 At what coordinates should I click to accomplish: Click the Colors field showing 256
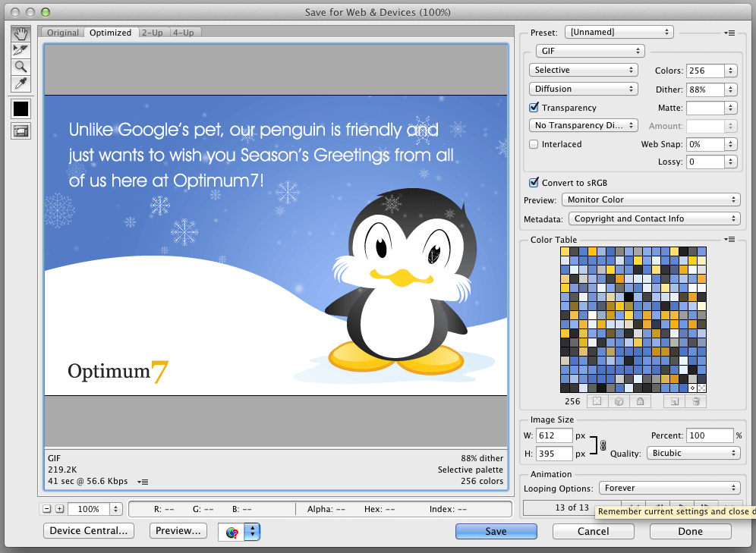pyautogui.click(x=705, y=71)
